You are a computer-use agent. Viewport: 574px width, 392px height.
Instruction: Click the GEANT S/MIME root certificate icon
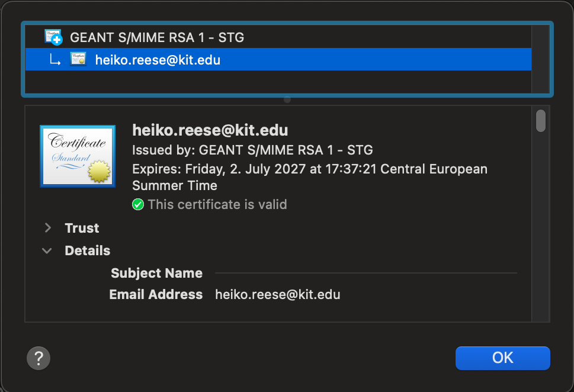pos(53,37)
